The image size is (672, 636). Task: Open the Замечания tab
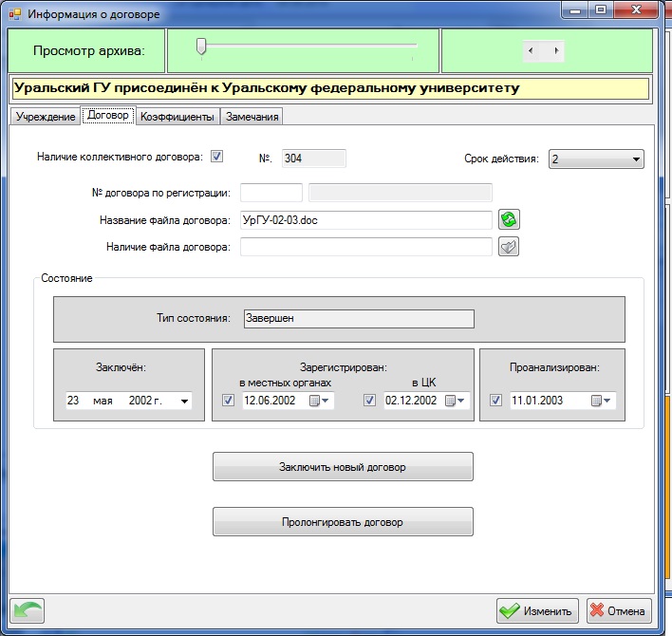(252, 117)
